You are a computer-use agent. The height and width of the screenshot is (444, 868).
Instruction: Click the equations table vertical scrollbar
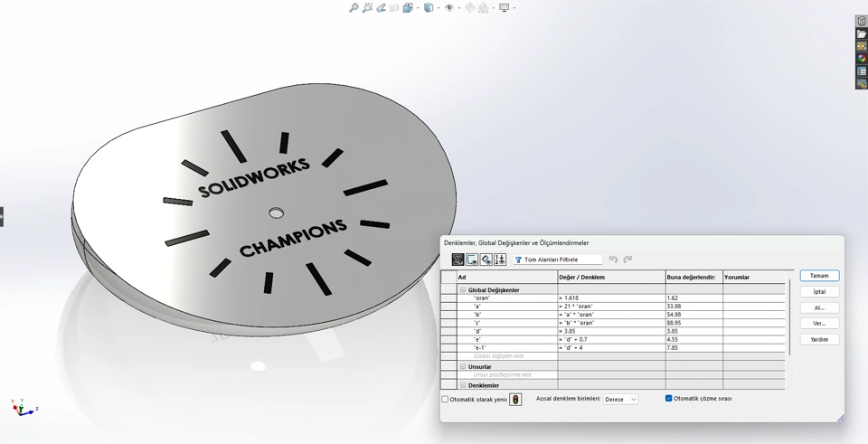(790, 316)
